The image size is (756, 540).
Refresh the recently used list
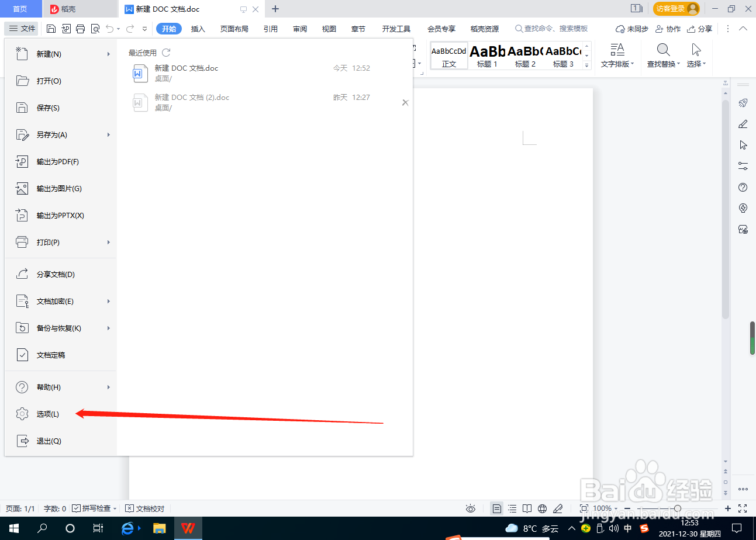pos(166,53)
